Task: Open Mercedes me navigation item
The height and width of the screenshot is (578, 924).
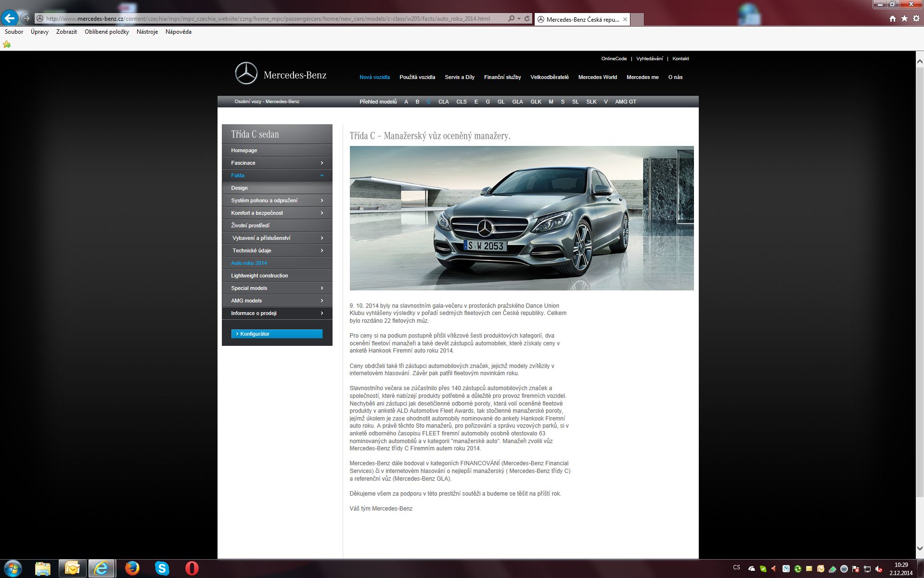Action: pyautogui.click(x=642, y=77)
